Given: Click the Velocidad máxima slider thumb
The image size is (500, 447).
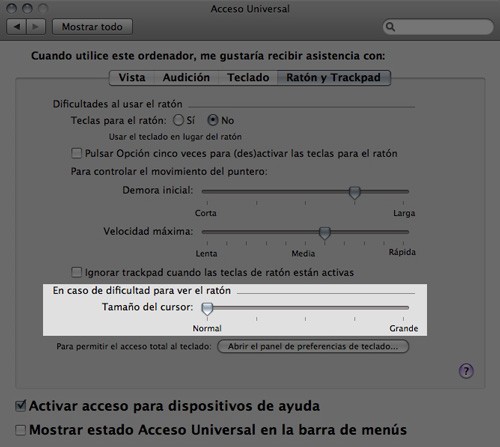Looking at the screenshot, I should point(325,233).
